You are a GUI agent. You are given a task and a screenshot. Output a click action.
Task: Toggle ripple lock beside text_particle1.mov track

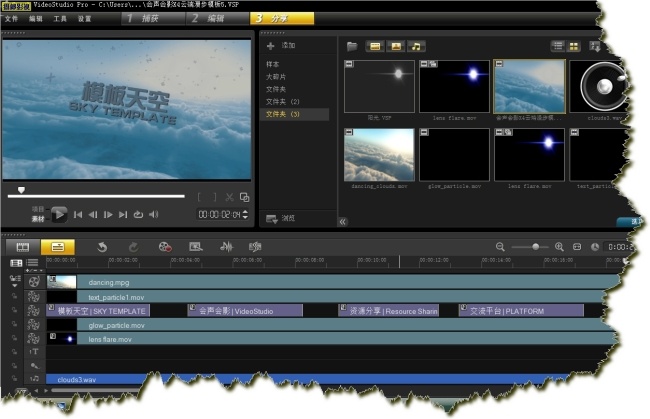(x=15, y=296)
